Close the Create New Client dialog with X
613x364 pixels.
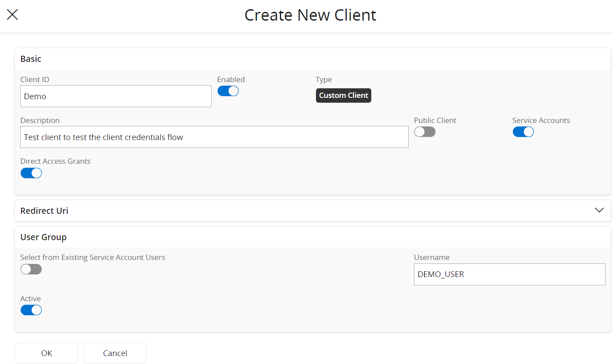tap(12, 14)
